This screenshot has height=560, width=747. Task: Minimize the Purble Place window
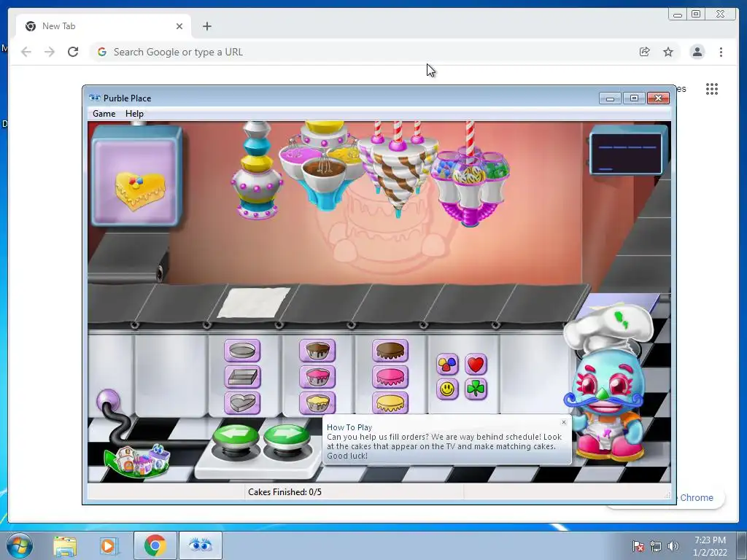click(610, 98)
